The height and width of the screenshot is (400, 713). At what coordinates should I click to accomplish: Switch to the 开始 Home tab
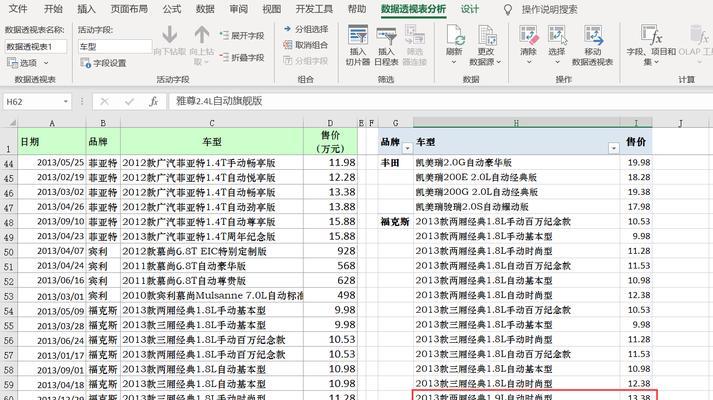[53, 9]
